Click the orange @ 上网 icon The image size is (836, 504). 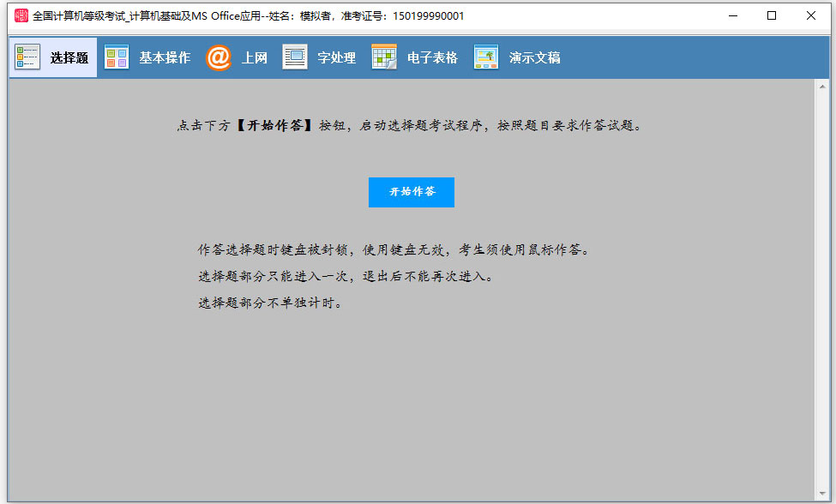(219, 57)
